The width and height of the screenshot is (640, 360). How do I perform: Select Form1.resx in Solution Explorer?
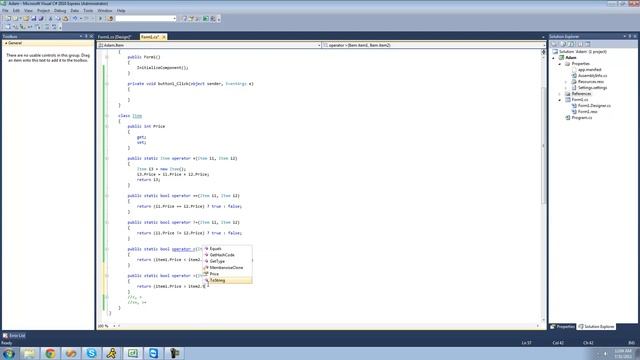pos(588,112)
